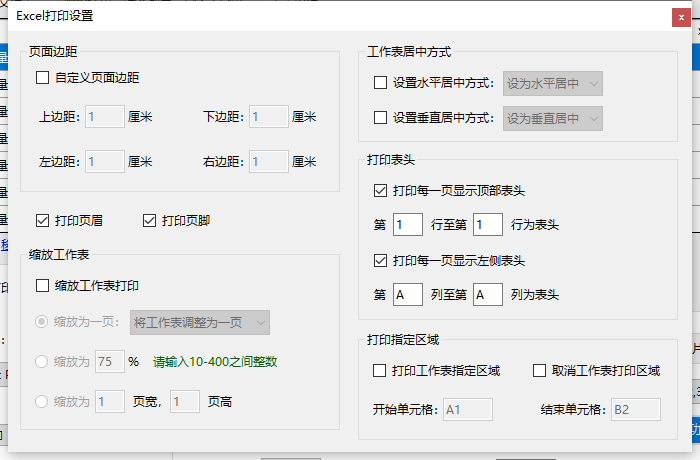Viewport: 700px width, 460px height.
Task: Uncheck 打印页眉 checkbox
Action: [x=42, y=221]
